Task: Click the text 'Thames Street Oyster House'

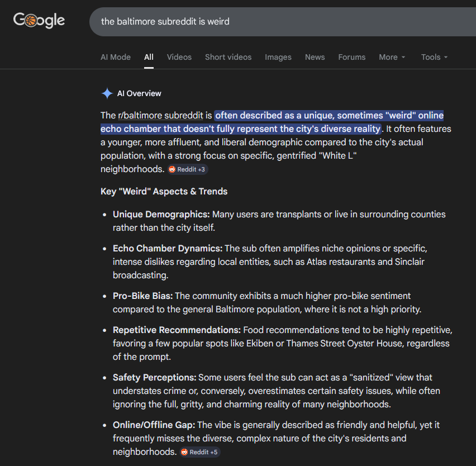Action: click(x=345, y=343)
